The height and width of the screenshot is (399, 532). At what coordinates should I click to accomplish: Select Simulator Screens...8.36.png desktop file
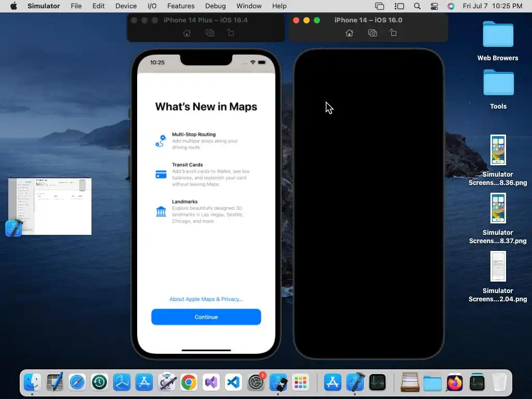pos(498,161)
